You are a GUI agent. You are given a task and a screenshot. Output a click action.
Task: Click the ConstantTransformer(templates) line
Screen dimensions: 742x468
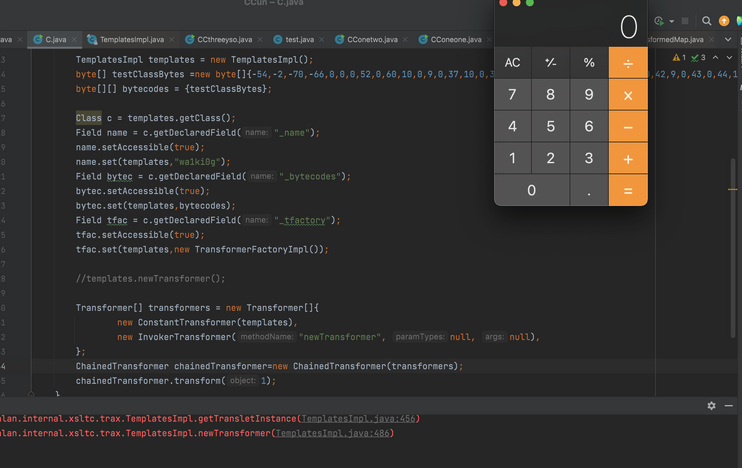tap(208, 322)
